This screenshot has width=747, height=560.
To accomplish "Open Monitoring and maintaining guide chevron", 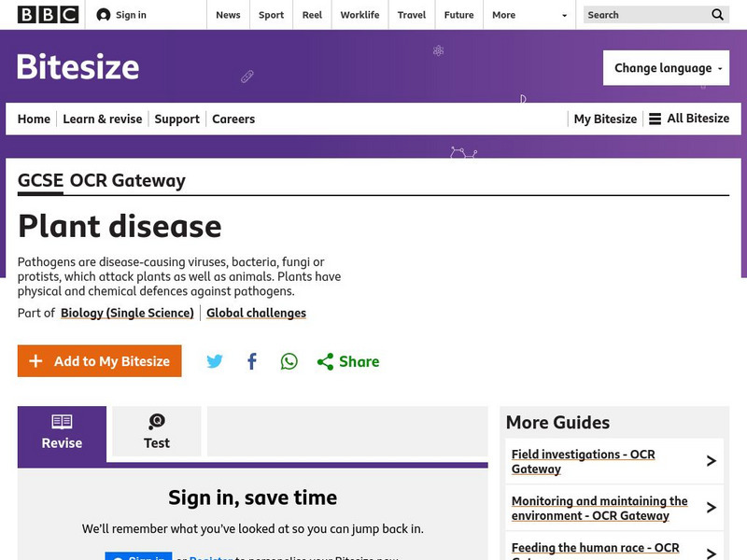I will (712, 507).
